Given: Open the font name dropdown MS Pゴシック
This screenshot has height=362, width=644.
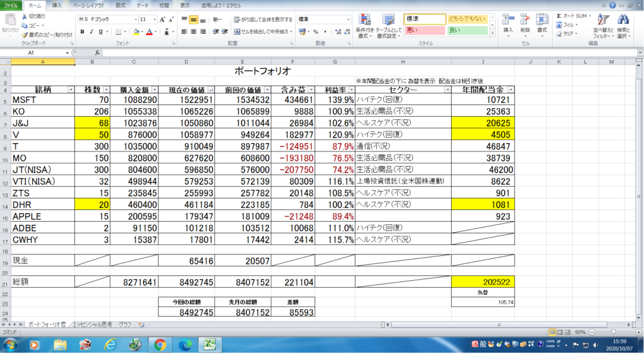Looking at the screenshot, I should click(x=136, y=19).
